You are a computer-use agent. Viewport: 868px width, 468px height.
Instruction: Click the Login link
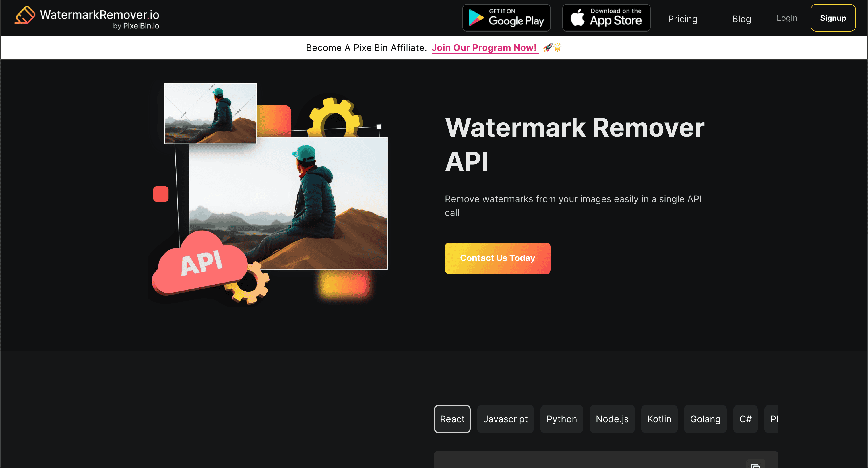pos(786,18)
